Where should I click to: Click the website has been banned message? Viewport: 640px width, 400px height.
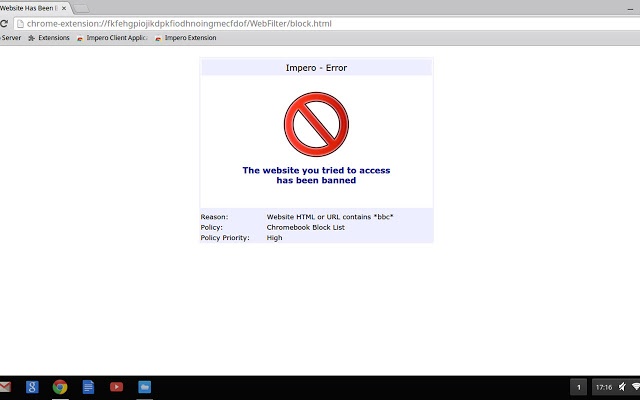point(316,175)
